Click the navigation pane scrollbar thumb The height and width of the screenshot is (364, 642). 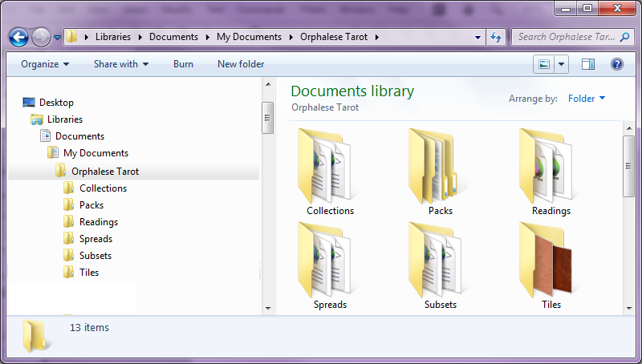click(x=267, y=118)
